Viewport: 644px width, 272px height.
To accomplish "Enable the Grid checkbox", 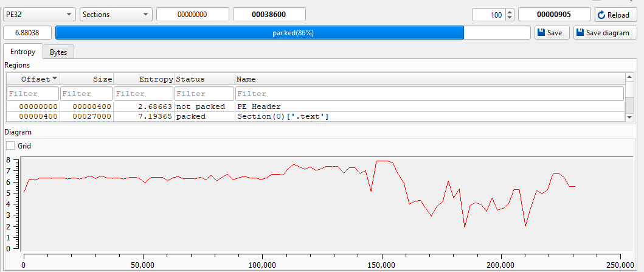I will coord(10,146).
